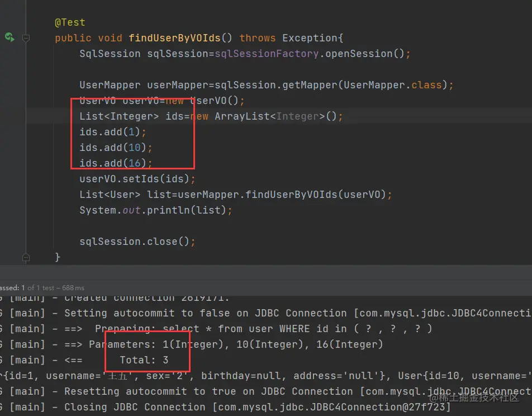Viewport: 532px width, 416px height.
Task: Run test via green gutter icon
Action: [x=9, y=37]
